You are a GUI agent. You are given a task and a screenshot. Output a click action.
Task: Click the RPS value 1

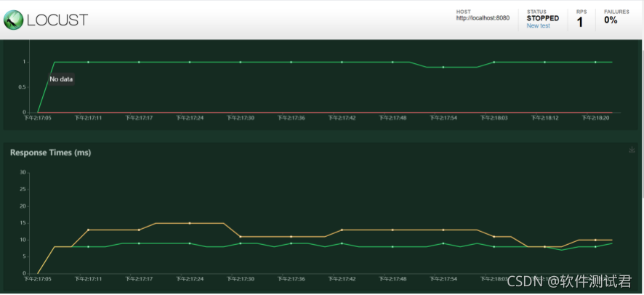pos(580,22)
